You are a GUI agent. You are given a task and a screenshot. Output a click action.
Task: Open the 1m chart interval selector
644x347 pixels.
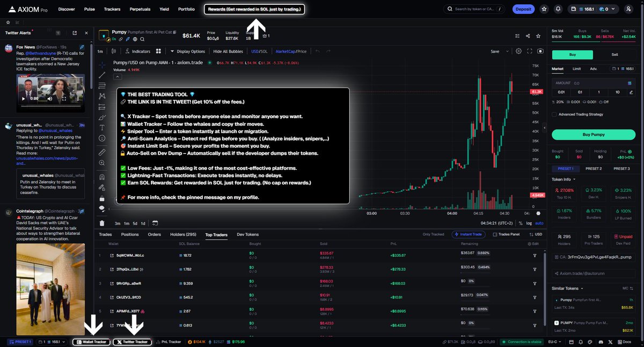pos(100,52)
